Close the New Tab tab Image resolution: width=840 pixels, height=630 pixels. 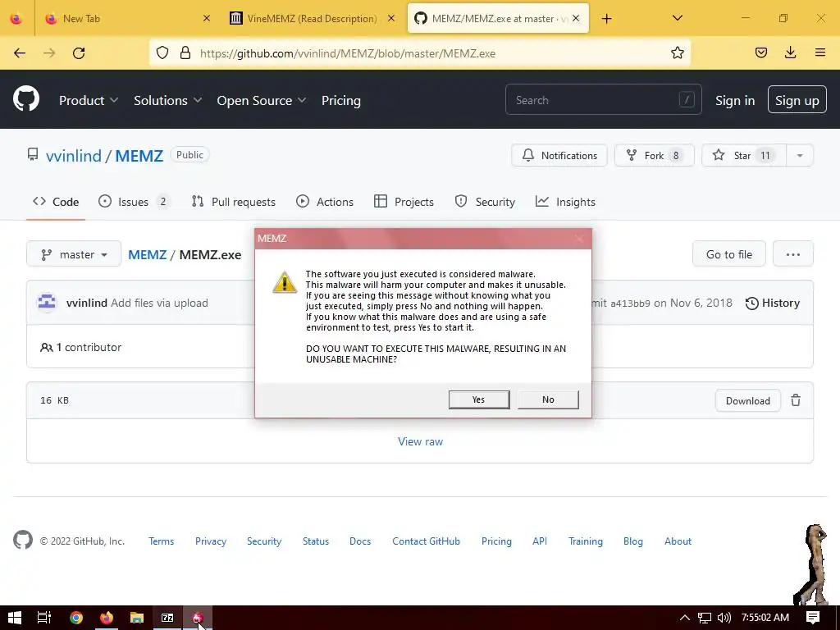207,18
